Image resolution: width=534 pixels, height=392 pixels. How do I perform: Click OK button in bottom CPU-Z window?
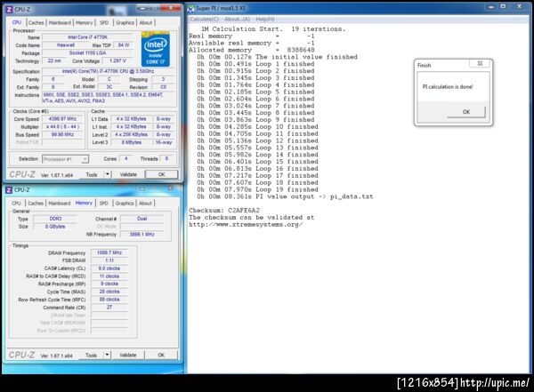tap(161, 356)
